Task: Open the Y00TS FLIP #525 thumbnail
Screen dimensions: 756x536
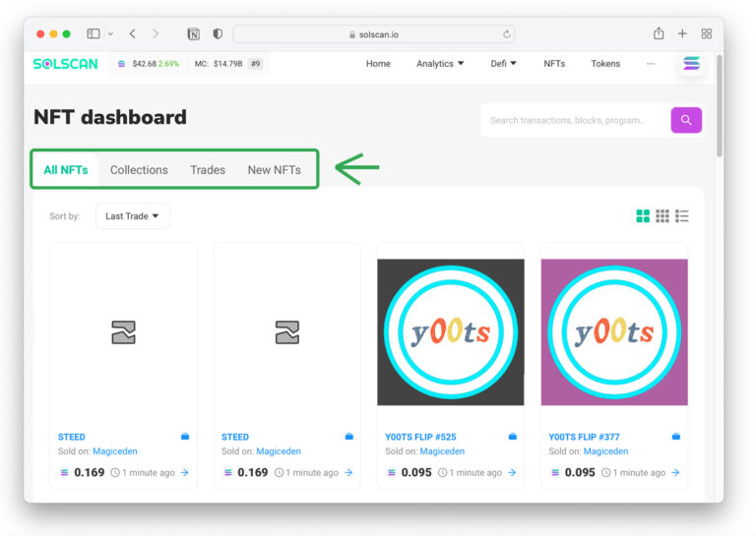Action: [450, 332]
